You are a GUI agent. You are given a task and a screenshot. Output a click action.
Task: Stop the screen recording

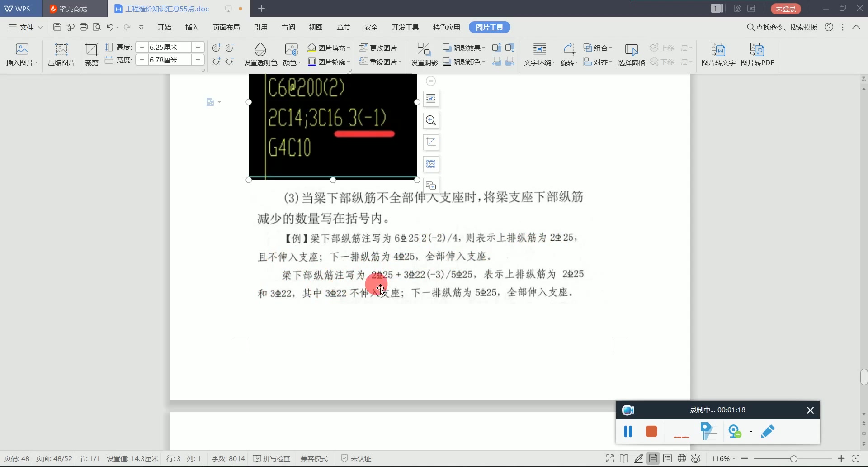pos(651,431)
